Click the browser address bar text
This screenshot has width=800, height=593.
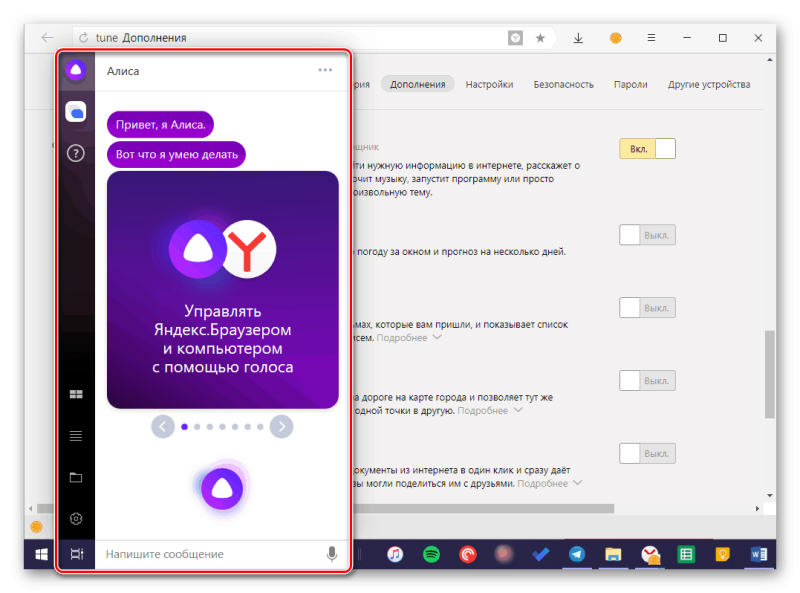(x=141, y=38)
